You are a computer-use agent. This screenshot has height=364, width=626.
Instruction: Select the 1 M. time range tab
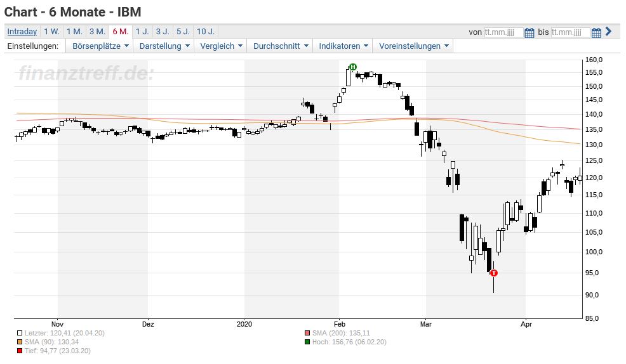point(74,32)
